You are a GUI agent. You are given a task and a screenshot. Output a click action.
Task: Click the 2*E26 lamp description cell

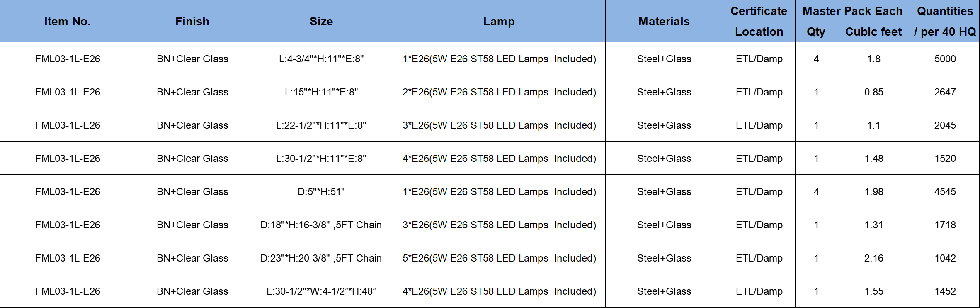coord(499,92)
